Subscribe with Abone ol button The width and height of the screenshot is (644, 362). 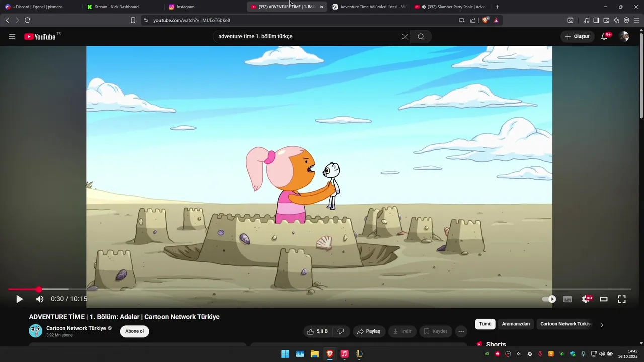pos(134,331)
